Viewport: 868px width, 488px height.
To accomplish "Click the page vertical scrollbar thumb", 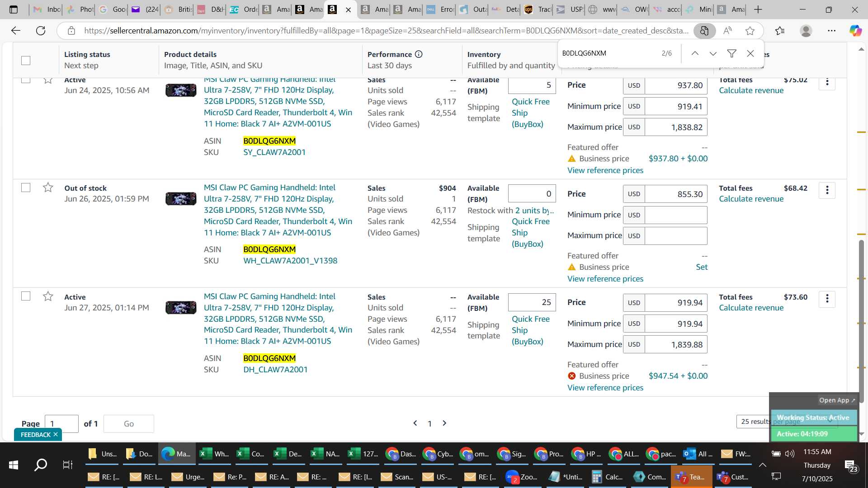I will coord(861,321).
